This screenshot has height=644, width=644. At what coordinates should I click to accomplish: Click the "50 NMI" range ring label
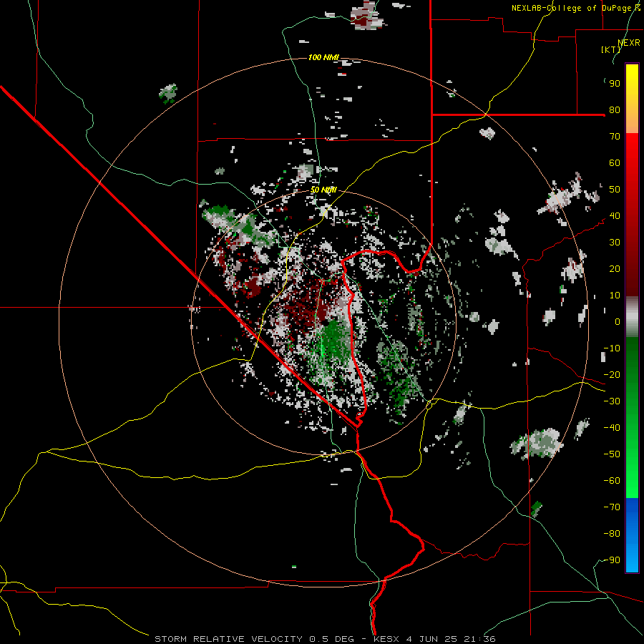coord(323,190)
